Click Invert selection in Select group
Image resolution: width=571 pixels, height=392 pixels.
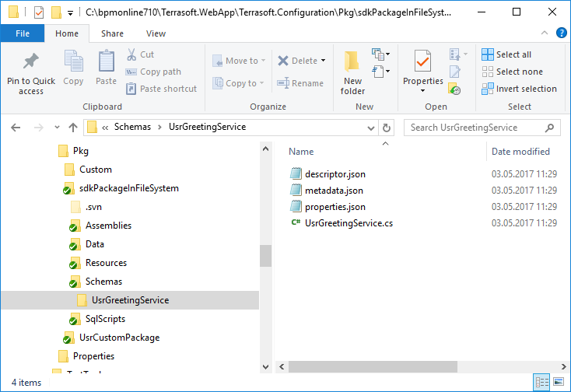[519, 89]
